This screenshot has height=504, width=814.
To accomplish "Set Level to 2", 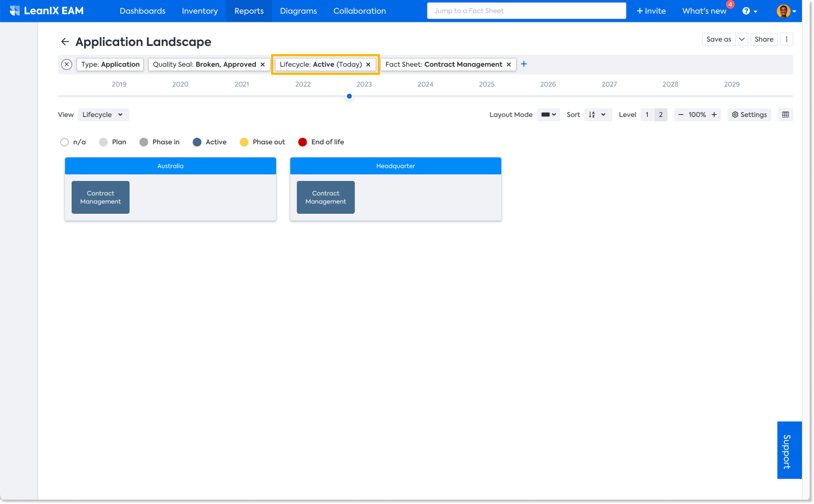I will [x=661, y=115].
